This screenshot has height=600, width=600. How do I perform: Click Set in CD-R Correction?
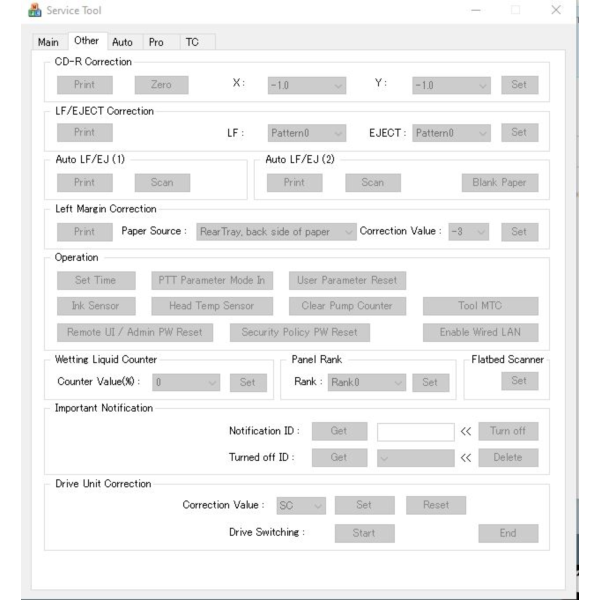pos(520,85)
